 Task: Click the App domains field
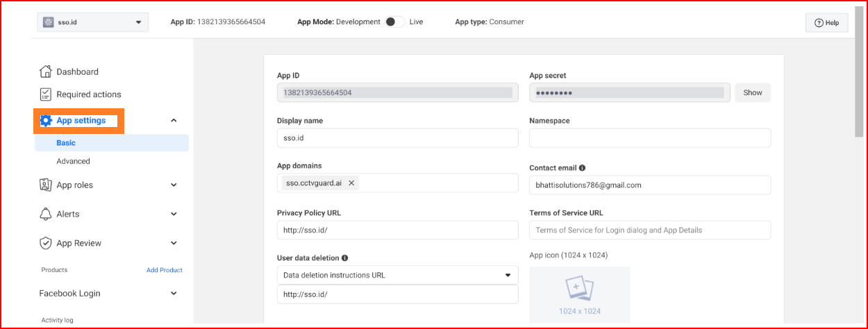[x=397, y=183]
